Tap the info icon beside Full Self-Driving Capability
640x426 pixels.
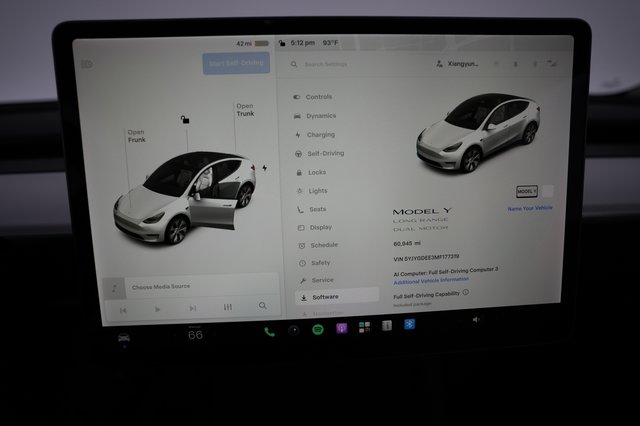466,292
